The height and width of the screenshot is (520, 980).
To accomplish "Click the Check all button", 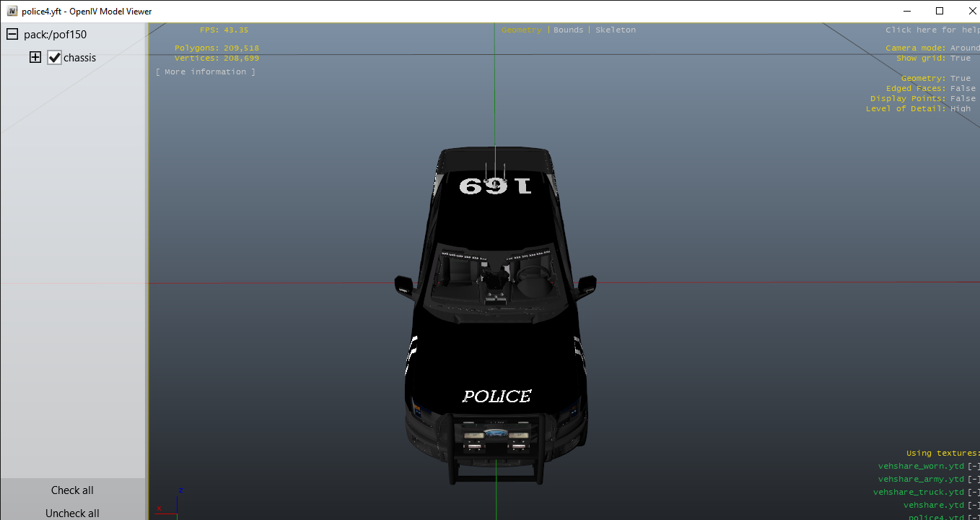I will 72,490.
